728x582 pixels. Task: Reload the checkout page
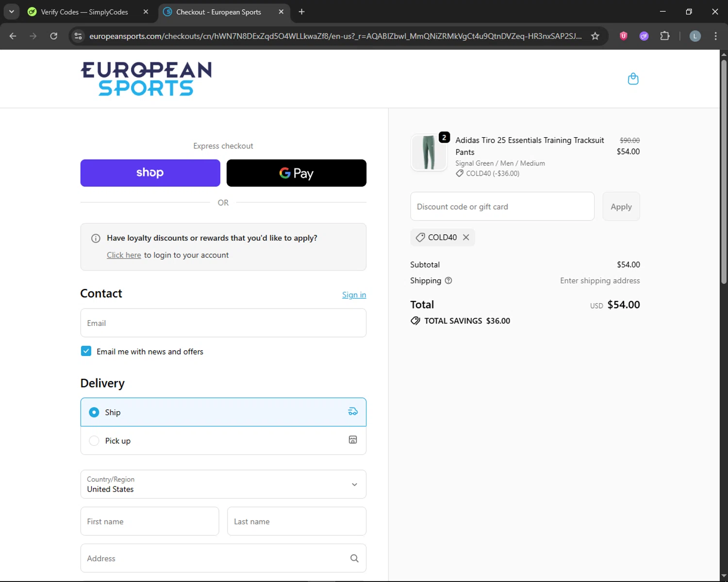coord(54,36)
